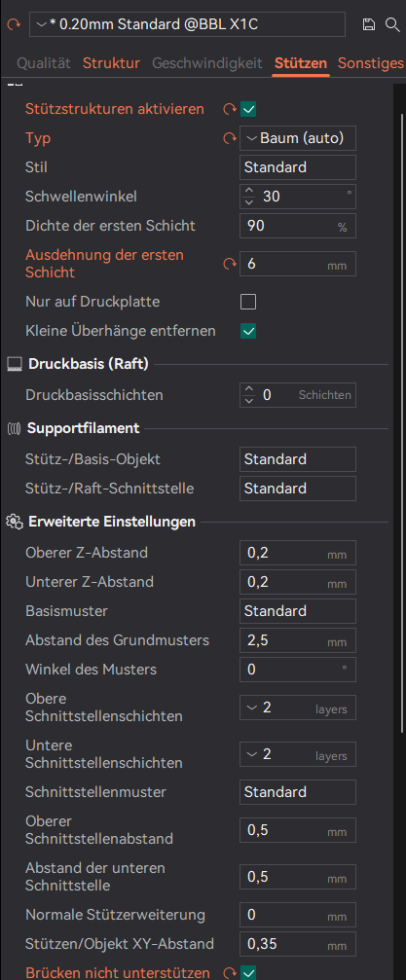The width and height of the screenshot is (406, 980).
Task: Open the Geschwindigkeit tab
Action: pos(207,63)
